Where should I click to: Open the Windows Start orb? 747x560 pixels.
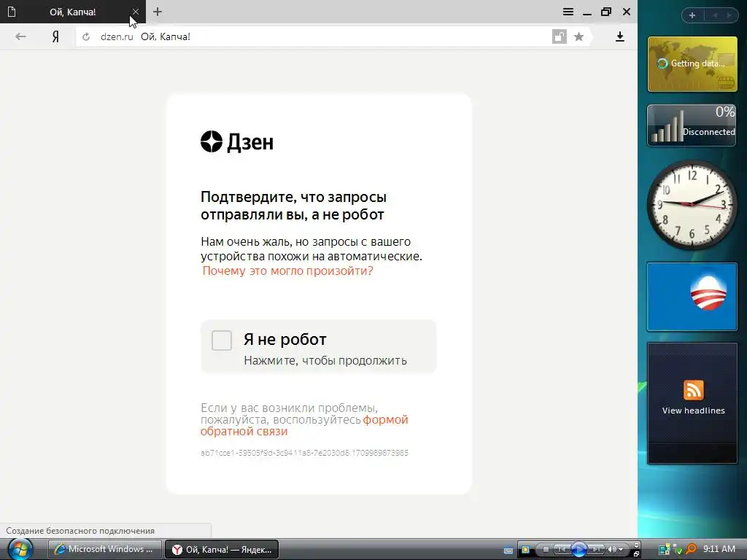[20, 549]
